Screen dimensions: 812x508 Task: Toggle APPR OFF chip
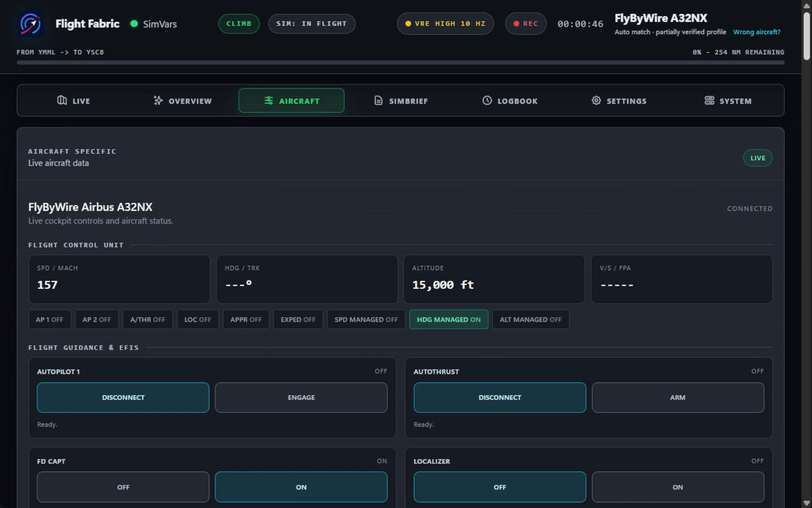pyautogui.click(x=246, y=319)
